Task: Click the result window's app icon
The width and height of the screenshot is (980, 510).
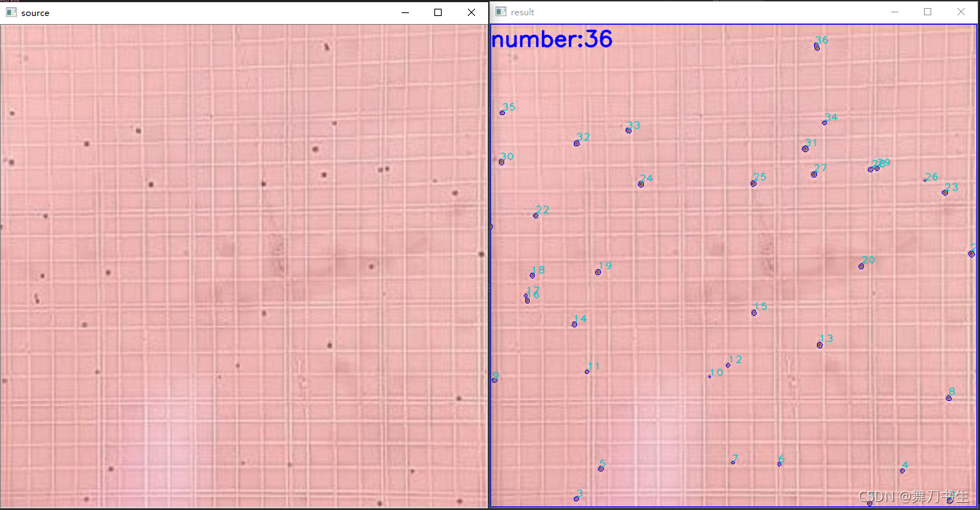Action: [x=501, y=12]
